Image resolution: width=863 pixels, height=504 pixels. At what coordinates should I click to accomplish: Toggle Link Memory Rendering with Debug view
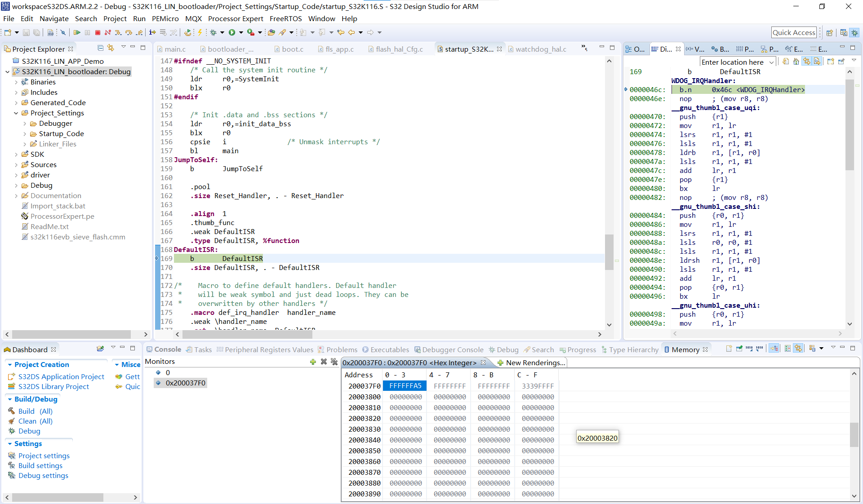(797, 348)
